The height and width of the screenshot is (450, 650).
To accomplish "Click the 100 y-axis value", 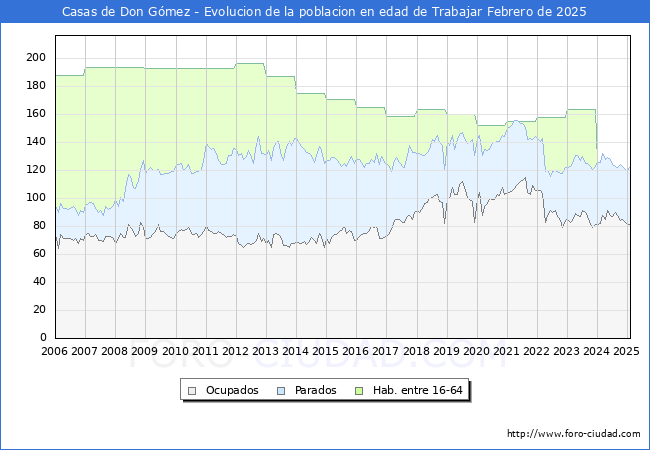I will point(36,198).
